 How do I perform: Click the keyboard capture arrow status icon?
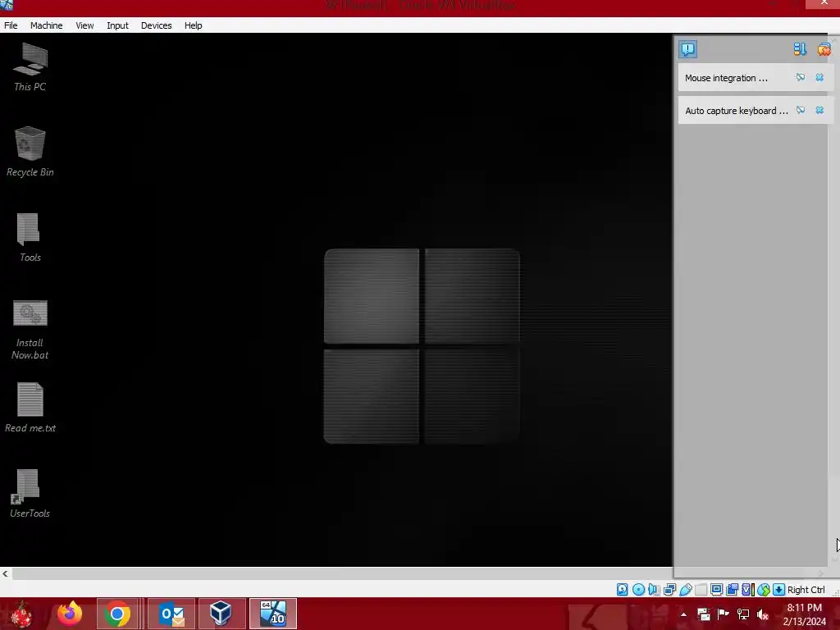779,590
